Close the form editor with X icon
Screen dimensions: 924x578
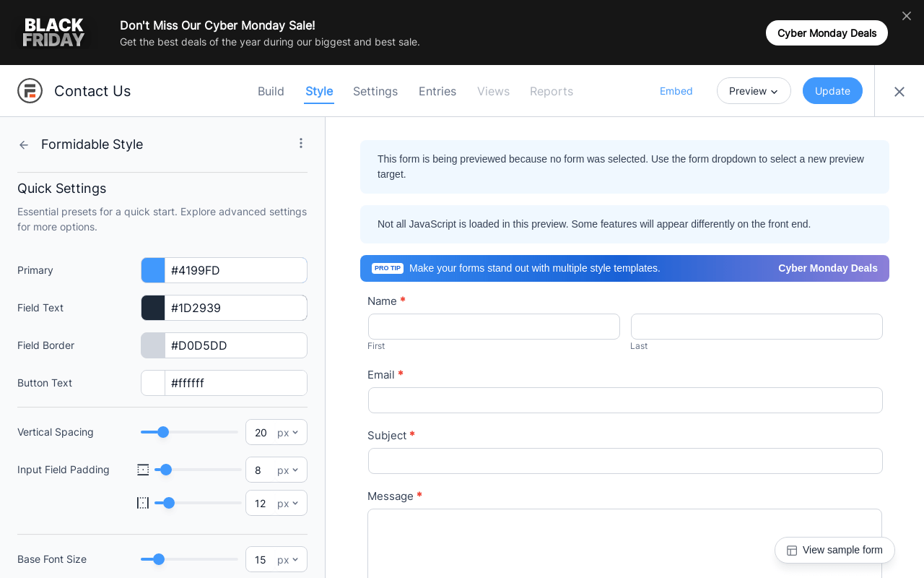coord(899,92)
